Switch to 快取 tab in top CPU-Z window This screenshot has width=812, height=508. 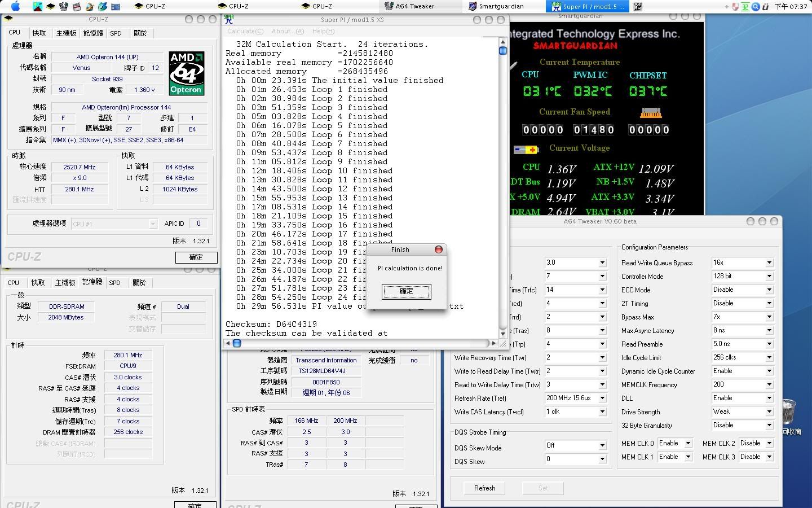pos(39,33)
